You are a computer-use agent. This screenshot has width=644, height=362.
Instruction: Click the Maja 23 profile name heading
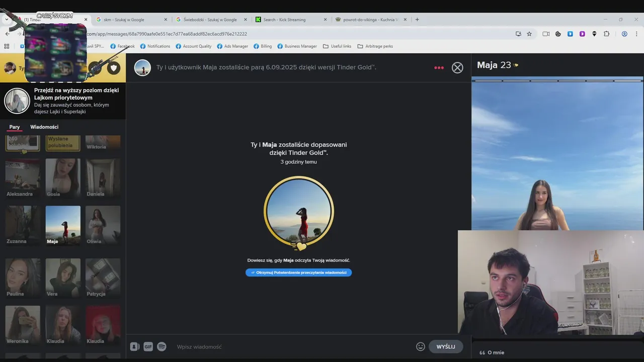[494, 65]
